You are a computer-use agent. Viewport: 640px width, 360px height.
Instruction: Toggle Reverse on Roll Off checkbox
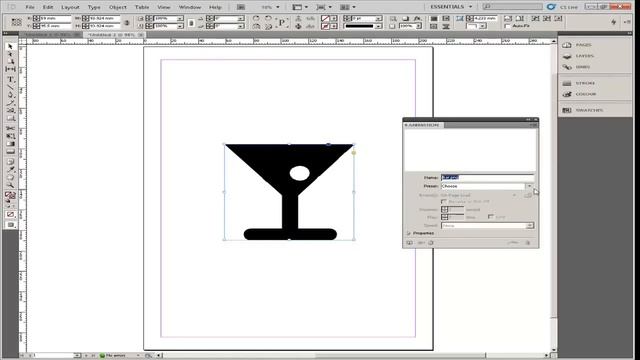(444, 202)
